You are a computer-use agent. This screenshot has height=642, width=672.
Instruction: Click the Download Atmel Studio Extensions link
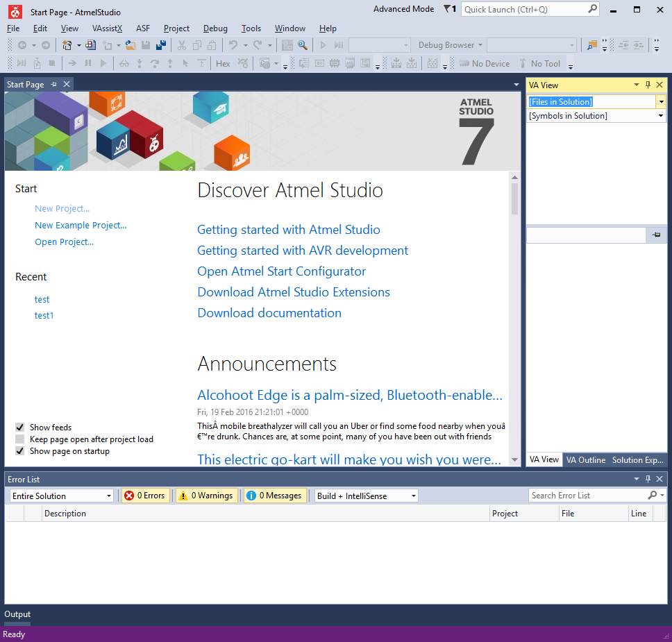(x=293, y=292)
